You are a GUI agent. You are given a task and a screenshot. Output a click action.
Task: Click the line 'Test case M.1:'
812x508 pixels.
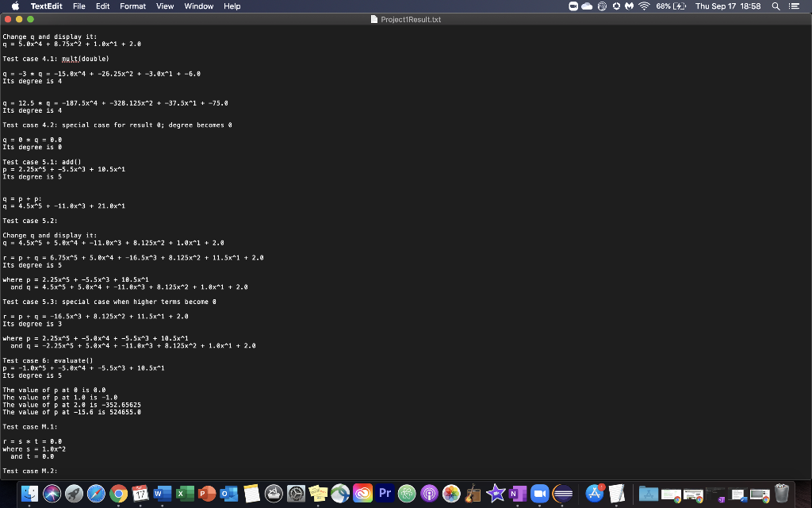(x=30, y=426)
